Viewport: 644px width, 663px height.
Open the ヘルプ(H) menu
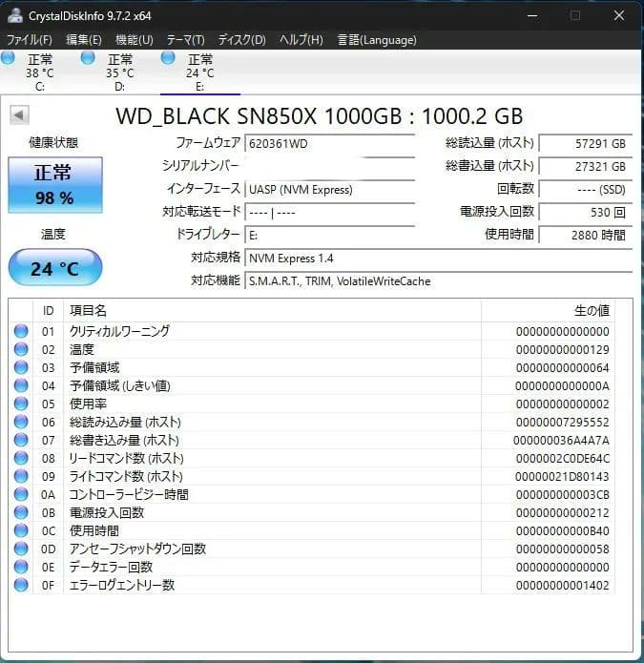click(x=301, y=40)
